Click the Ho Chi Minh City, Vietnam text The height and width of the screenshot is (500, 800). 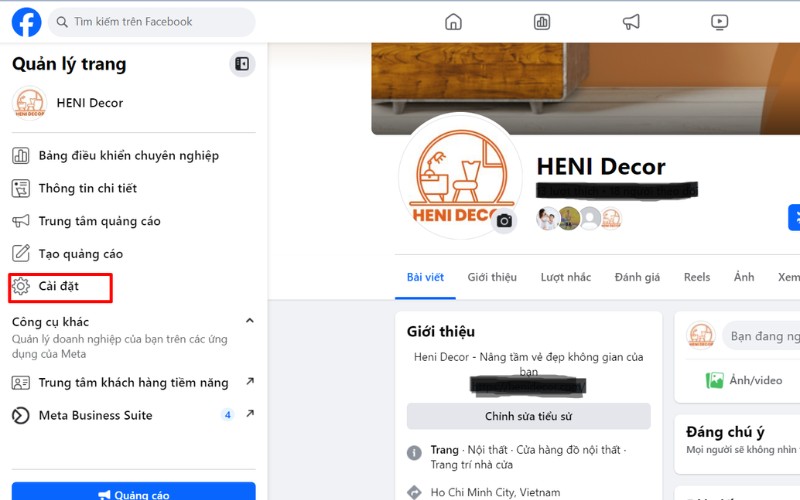click(495, 492)
